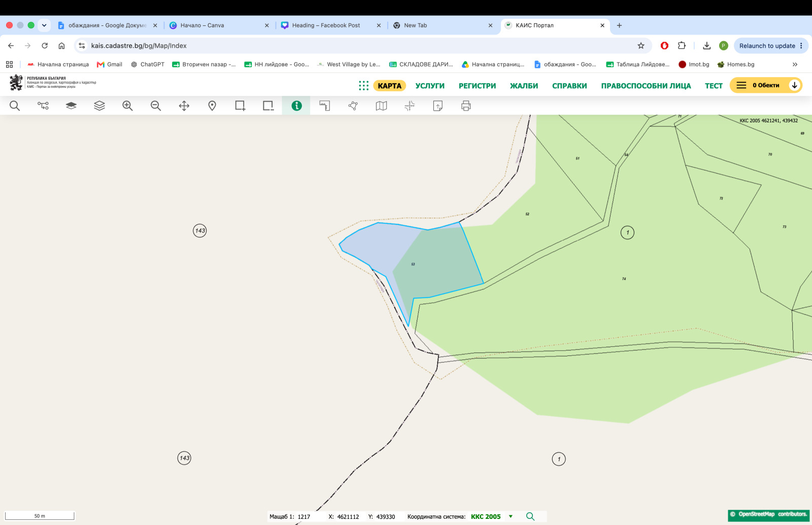Screen dimensions: 812x525
Task: Go to browser home page
Action: [x=61, y=46]
